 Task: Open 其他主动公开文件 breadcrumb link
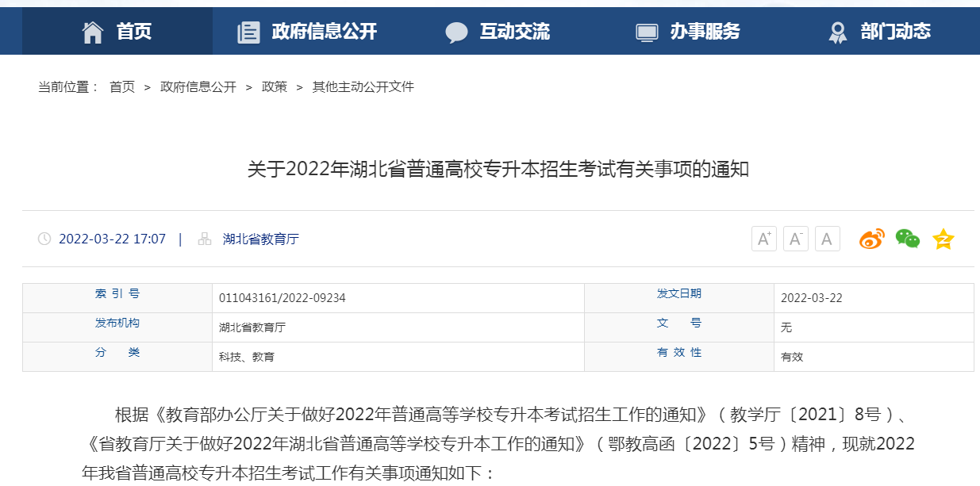(363, 87)
